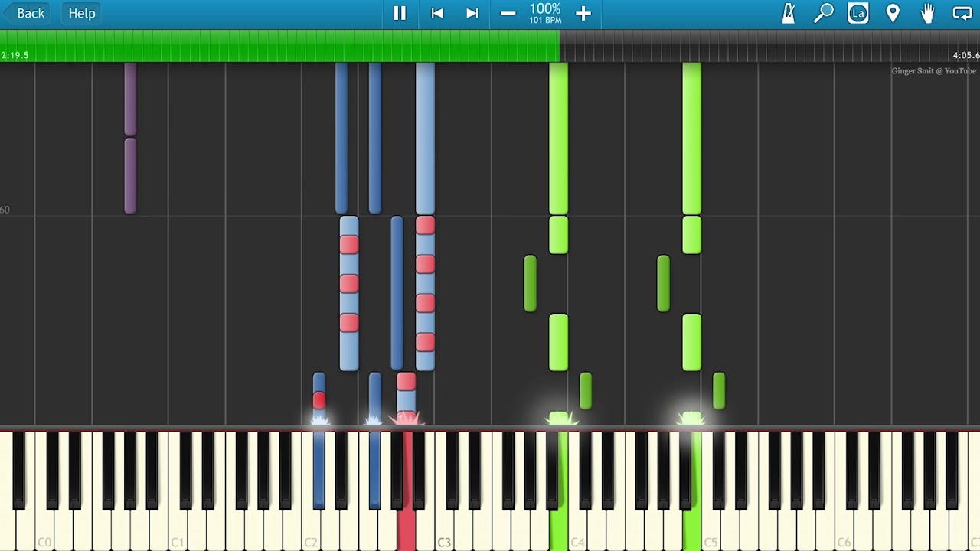This screenshot has width=980, height=551.
Task: Increase playback speed with plus
Action: [x=583, y=13]
